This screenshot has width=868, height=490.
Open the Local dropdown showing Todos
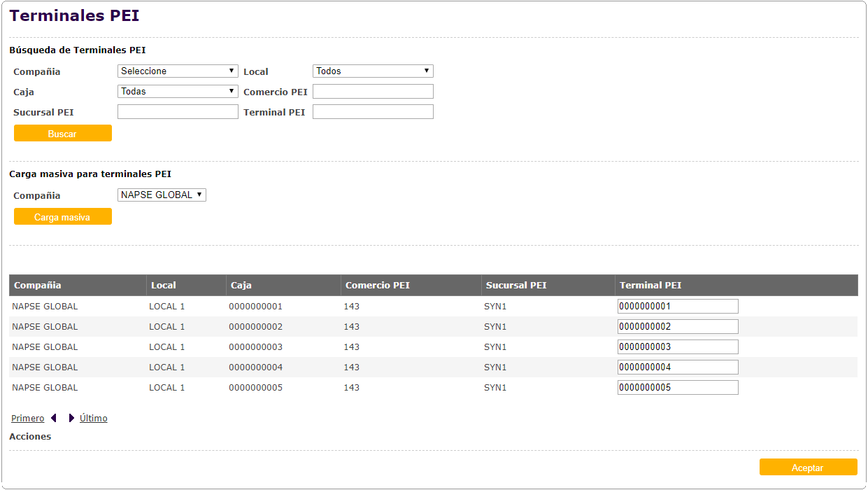pyautogui.click(x=373, y=71)
